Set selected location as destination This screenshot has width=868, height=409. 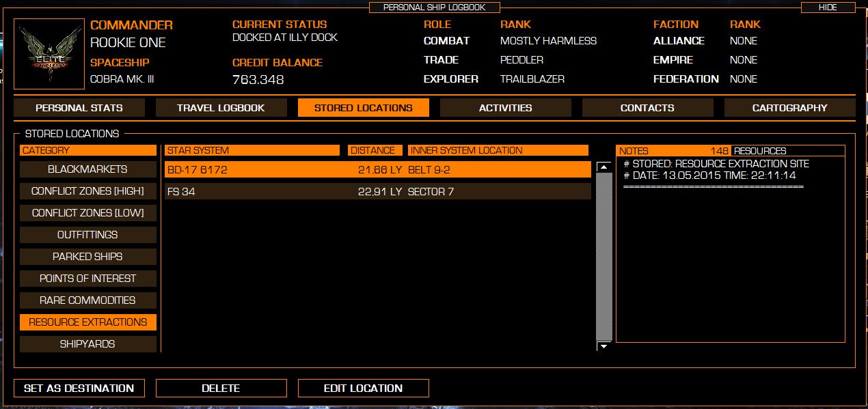coord(79,388)
